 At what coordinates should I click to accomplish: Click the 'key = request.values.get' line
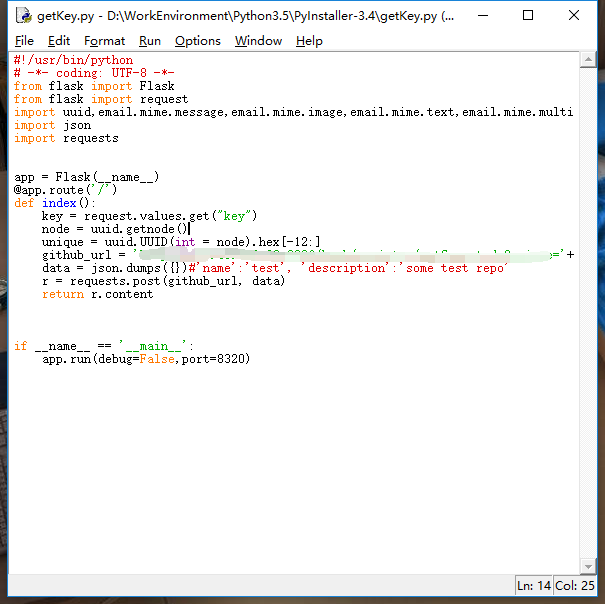tap(149, 216)
